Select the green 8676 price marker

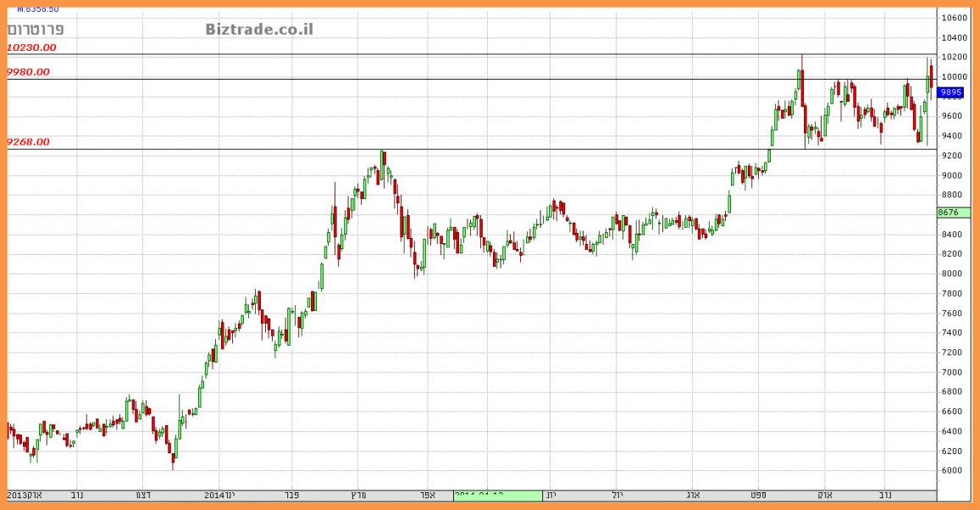click(951, 213)
